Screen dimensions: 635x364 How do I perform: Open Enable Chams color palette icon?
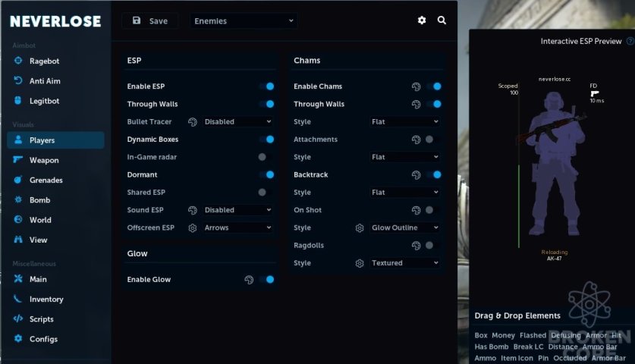coord(416,86)
